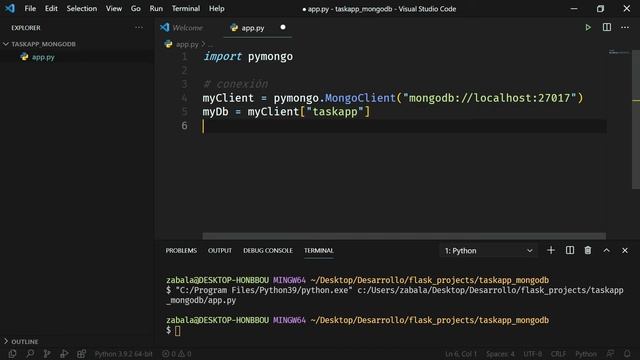
Task: Click line number 6 in the gutter
Action: click(184, 125)
